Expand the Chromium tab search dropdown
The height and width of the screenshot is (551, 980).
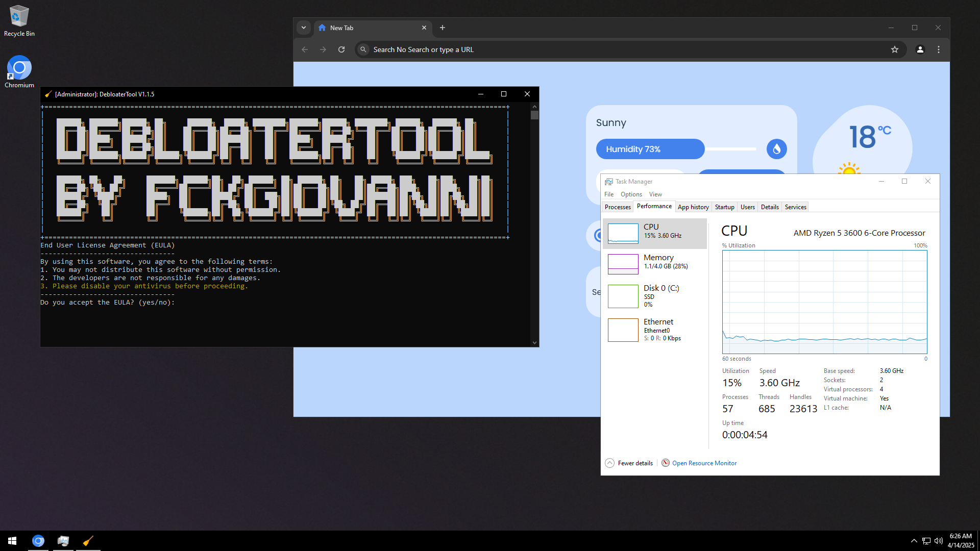(x=304, y=28)
